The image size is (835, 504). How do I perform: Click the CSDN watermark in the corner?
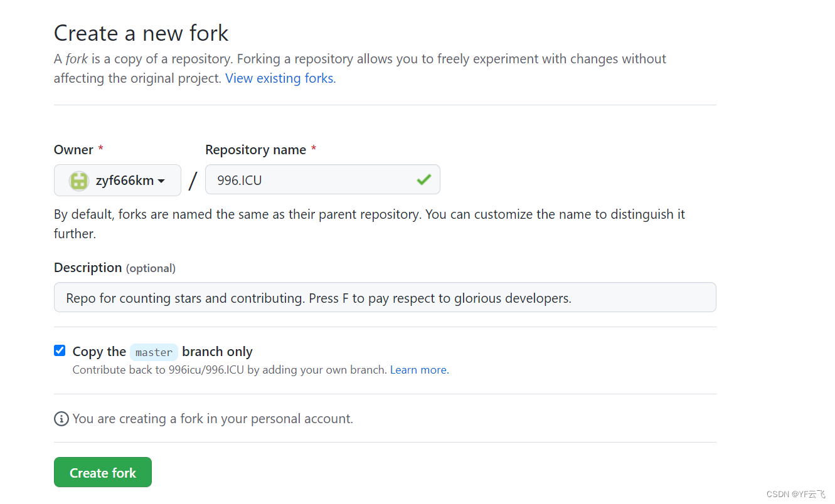click(795, 494)
